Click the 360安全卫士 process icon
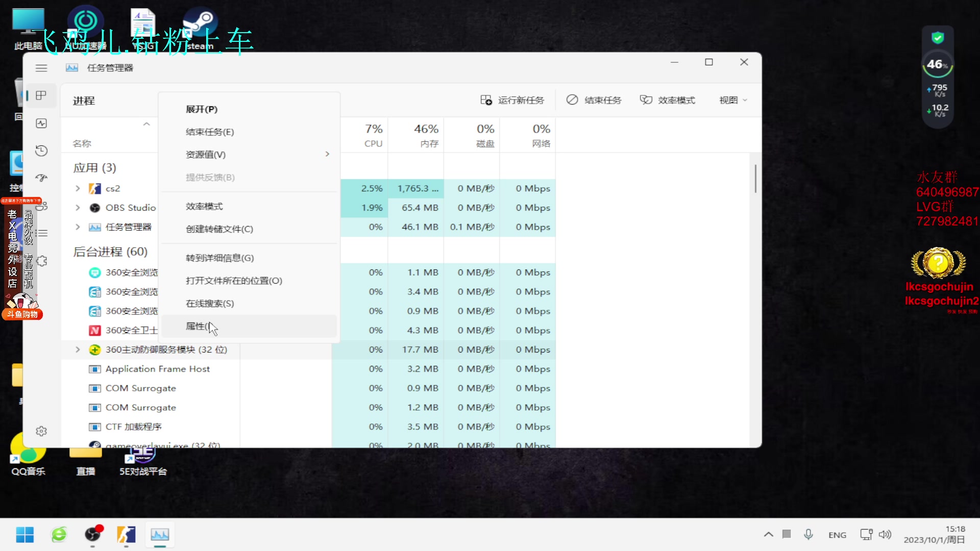Image resolution: width=980 pixels, height=551 pixels. (x=95, y=331)
